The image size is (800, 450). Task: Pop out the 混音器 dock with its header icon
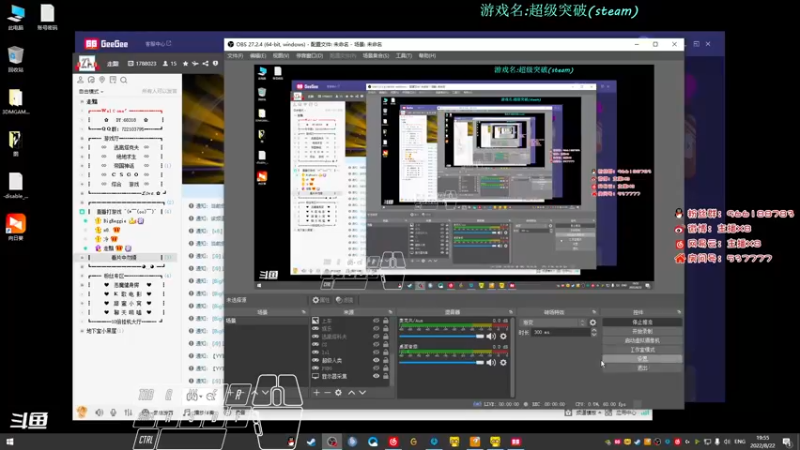[510, 312]
